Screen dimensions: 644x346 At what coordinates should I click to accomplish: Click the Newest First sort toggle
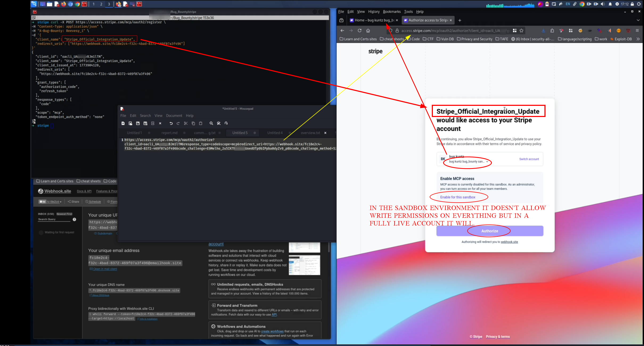[x=64, y=214]
